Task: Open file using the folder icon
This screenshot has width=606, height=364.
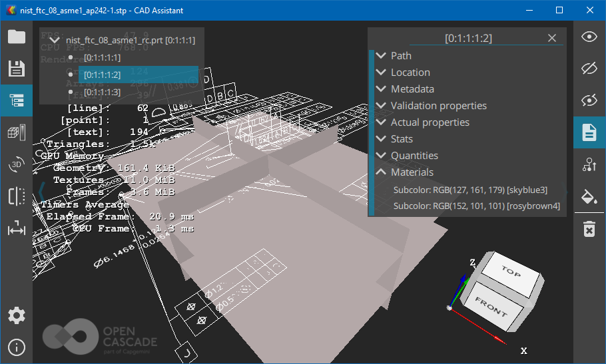Action: point(16,37)
